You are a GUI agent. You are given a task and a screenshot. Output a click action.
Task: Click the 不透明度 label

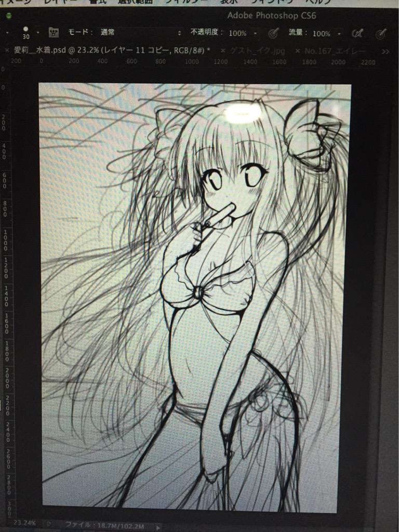pos(207,32)
